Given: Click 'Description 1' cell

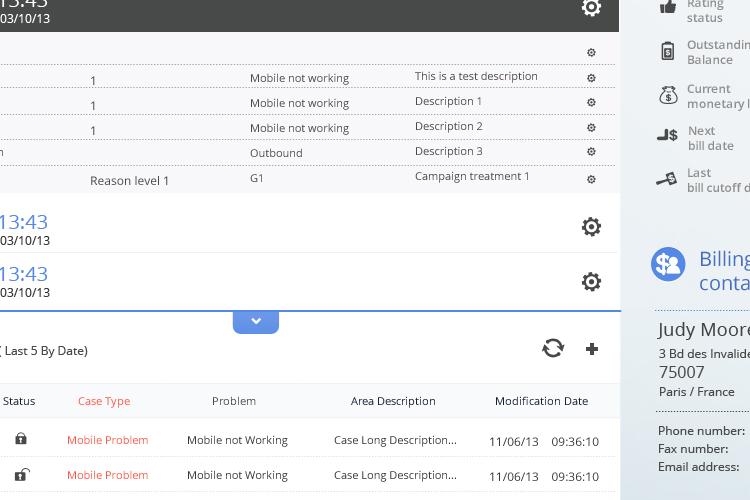Looking at the screenshot, I should pyautogui.click(x=448, y=101).
